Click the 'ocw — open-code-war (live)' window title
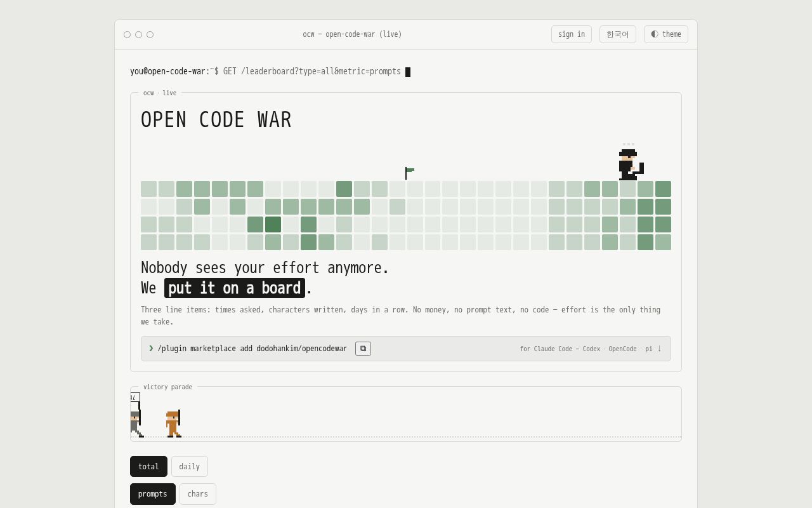The image size is (812, 508). pyautogui.click(x=352, y=34)
